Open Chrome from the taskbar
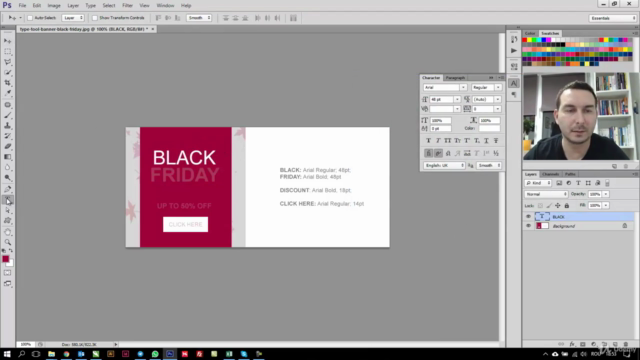 66,354
